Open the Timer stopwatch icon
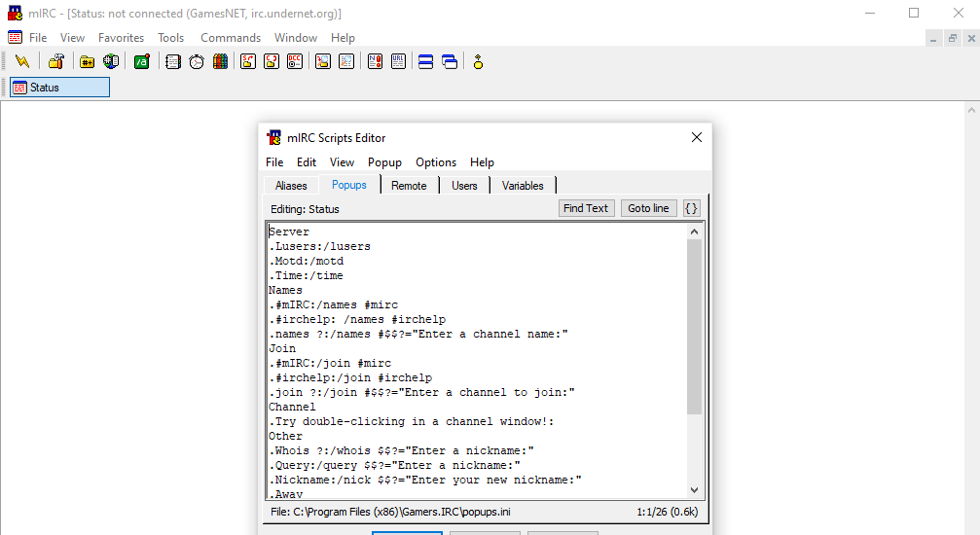This screenshot has height=535, width=980. (x=197, y=62)
